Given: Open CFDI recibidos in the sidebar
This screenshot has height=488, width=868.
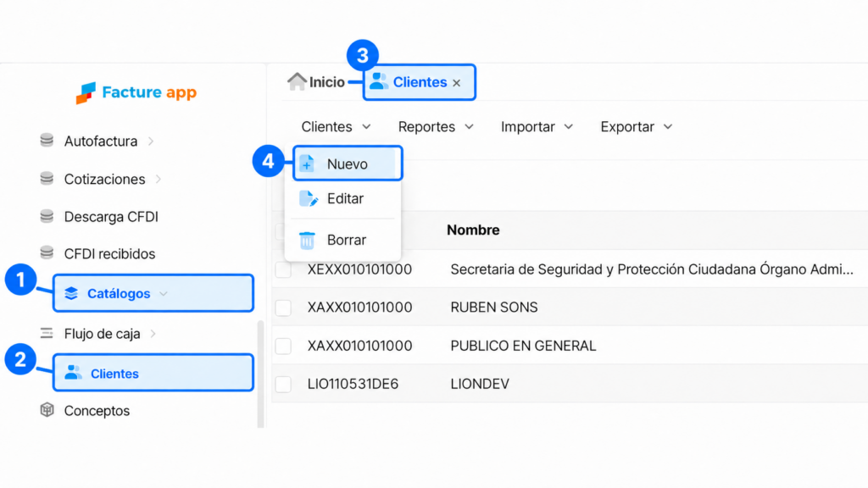Looking at the screenshot, I should 109,254.
